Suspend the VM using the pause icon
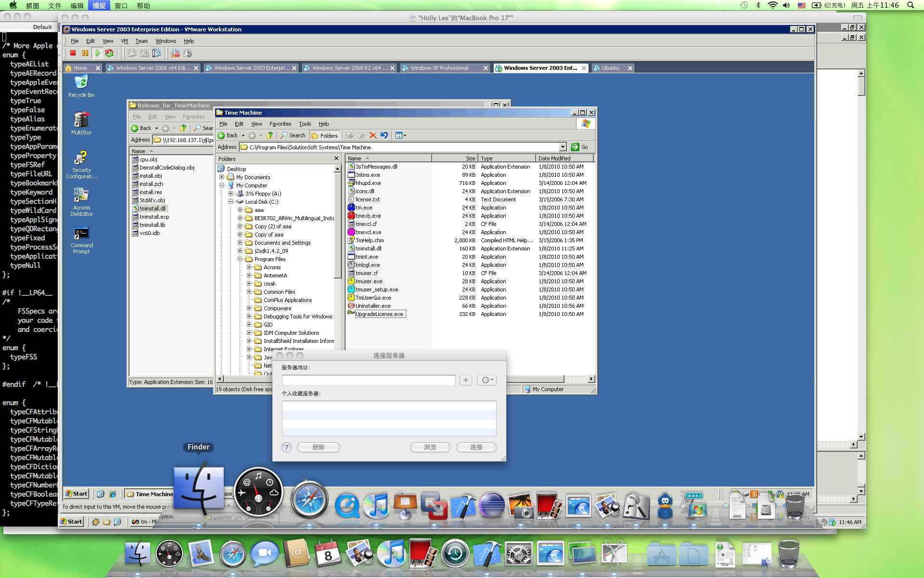 [85, 53]
